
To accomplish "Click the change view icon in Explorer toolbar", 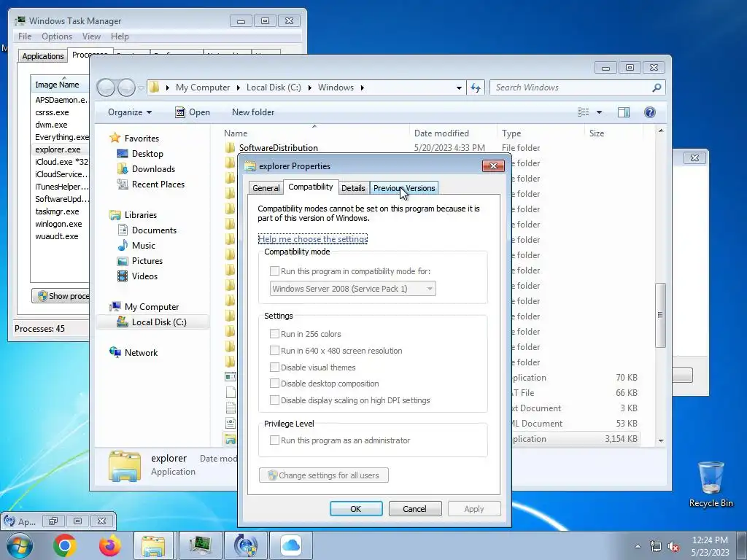I will click(x=583, y=112).
